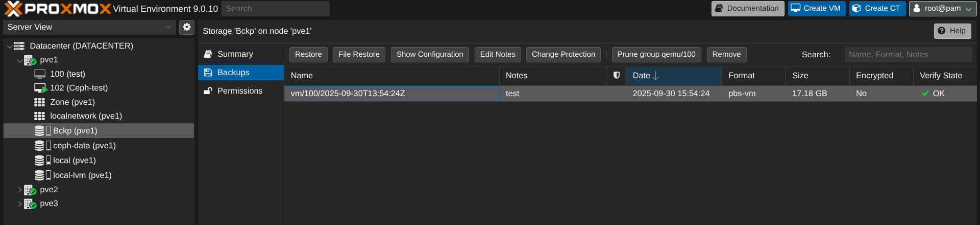980x225 pixels.
Task: Open the Server View dropdown
Action: [x=90, y=27]
